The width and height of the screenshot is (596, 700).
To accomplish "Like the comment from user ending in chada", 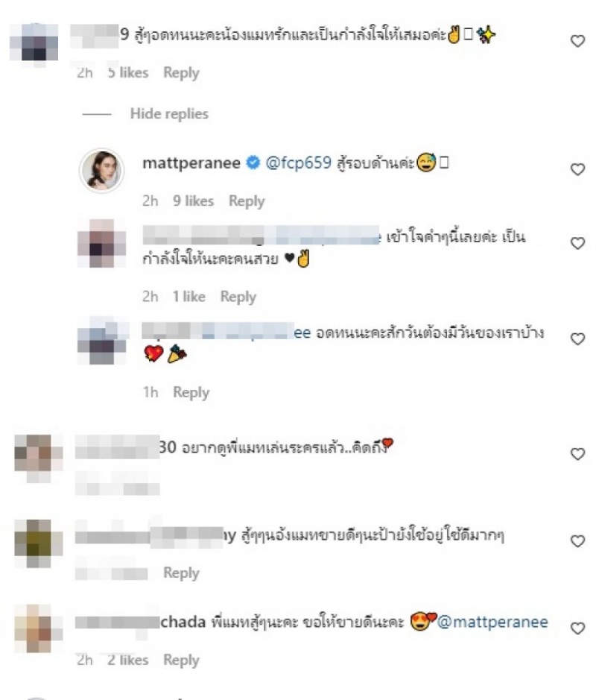I will [577, 628].
